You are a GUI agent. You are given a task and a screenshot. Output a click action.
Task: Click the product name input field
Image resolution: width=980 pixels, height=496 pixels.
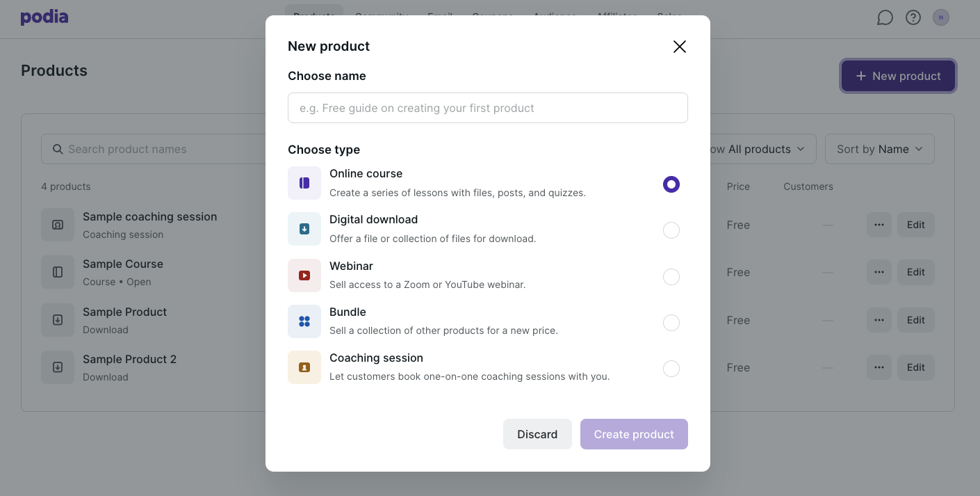pos(488,108)
